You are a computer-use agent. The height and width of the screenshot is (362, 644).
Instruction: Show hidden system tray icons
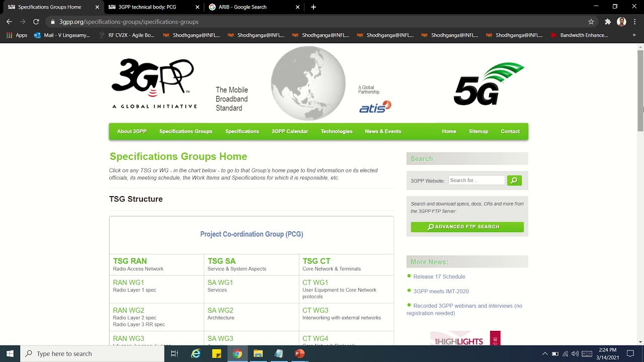[545, 353]
